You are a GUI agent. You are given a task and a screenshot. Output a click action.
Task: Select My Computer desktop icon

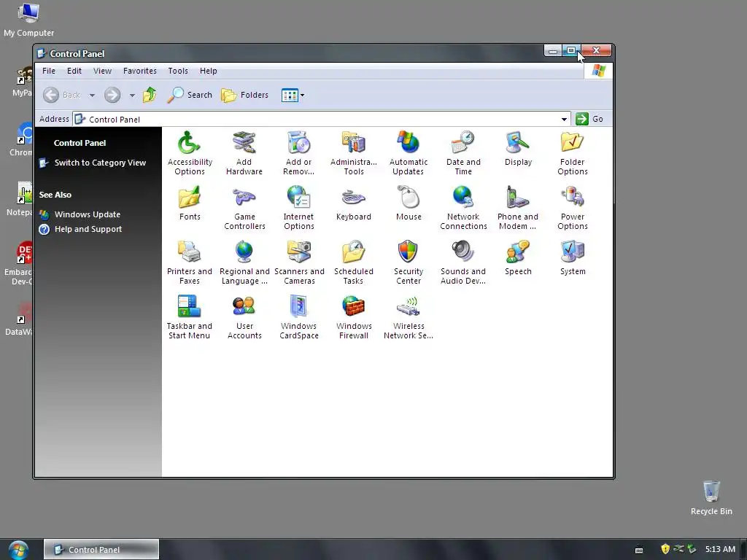(28, 20)
